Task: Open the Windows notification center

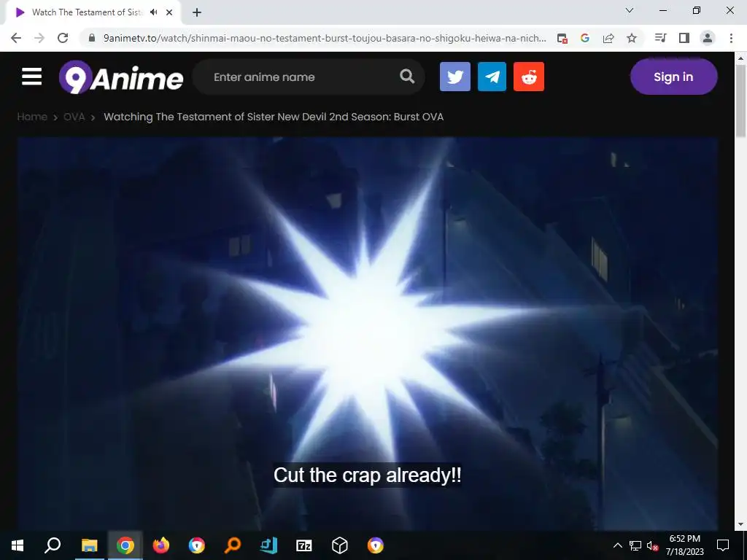Action: click(723, 545)
